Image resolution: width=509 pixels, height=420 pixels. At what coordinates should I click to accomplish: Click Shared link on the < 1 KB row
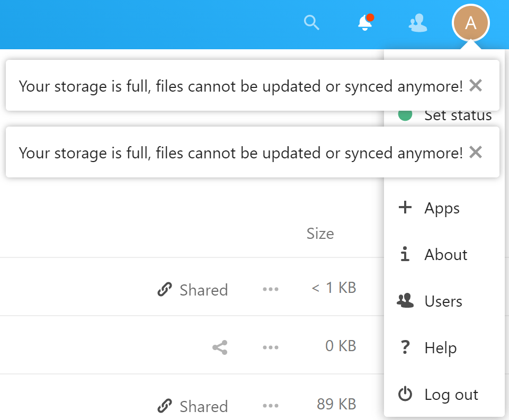[193, 290]
